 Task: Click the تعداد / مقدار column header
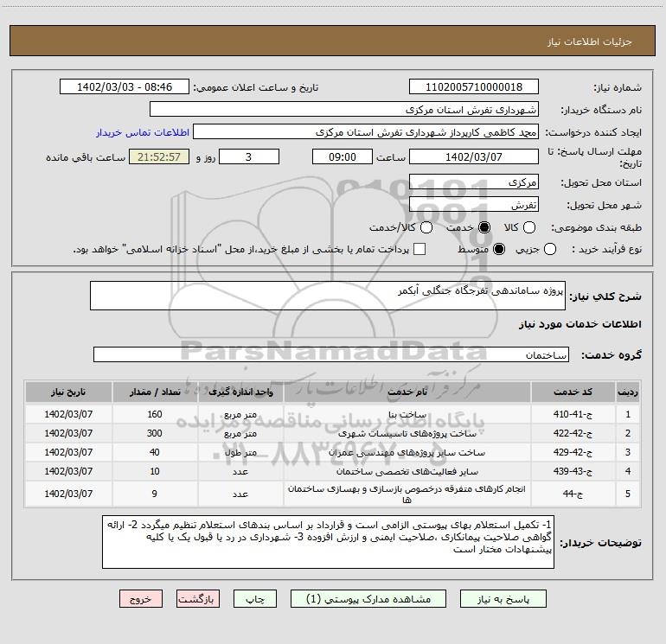coord(155,392)
